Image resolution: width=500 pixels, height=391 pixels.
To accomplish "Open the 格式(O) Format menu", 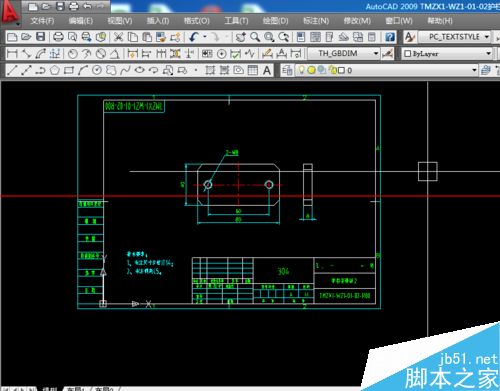I will point(197,21).
